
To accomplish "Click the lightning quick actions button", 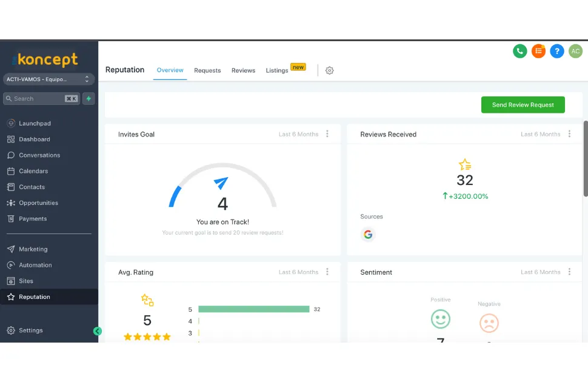I will pyautogui.click(x=89, y=99).
